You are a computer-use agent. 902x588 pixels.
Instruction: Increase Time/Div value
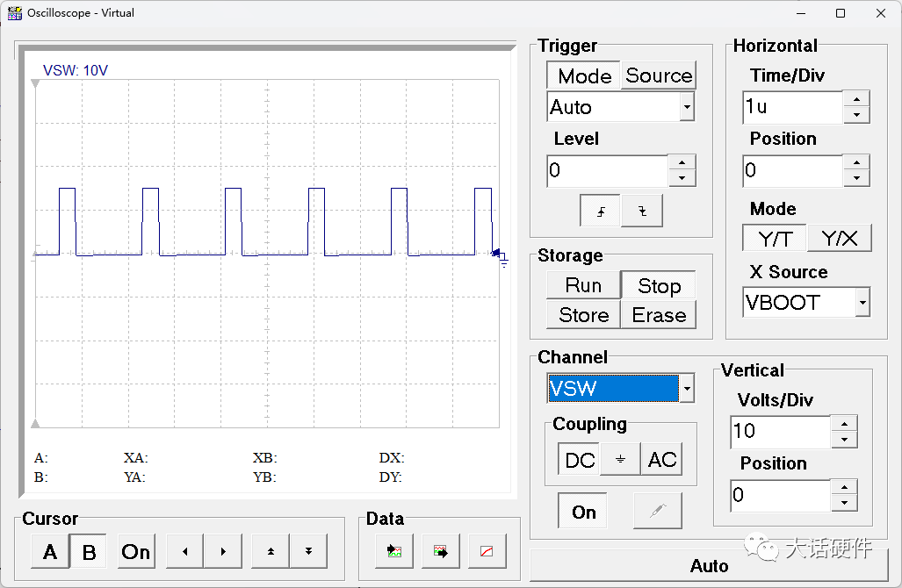[856, 99]
